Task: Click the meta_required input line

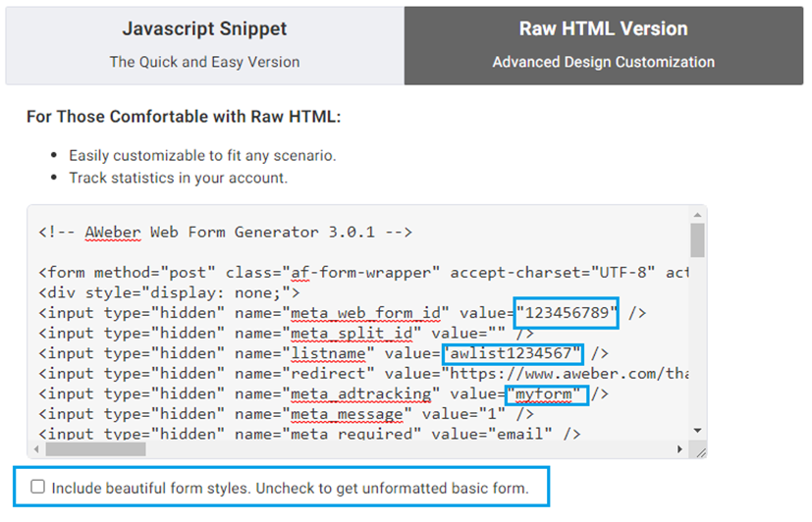Action: (x=309, y=434)
